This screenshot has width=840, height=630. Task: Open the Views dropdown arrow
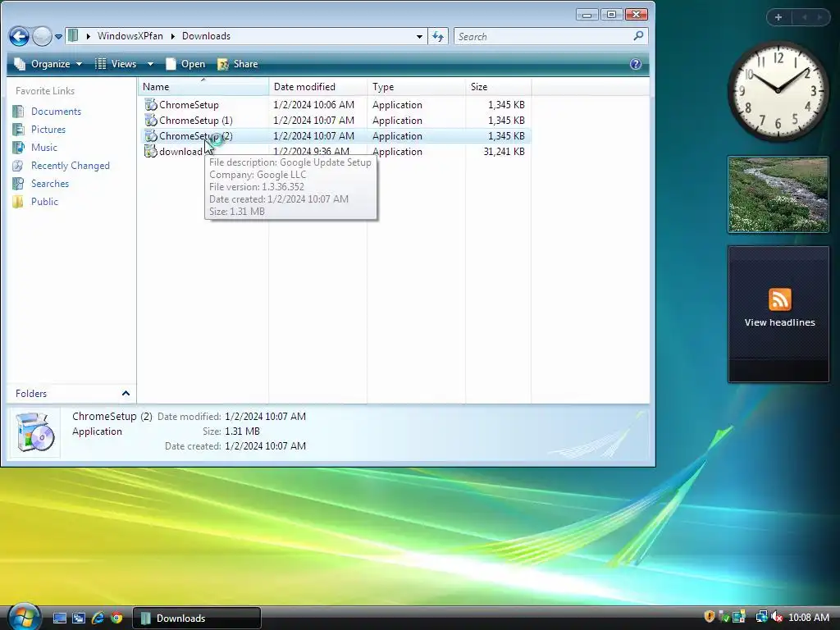tap(151, 64)
